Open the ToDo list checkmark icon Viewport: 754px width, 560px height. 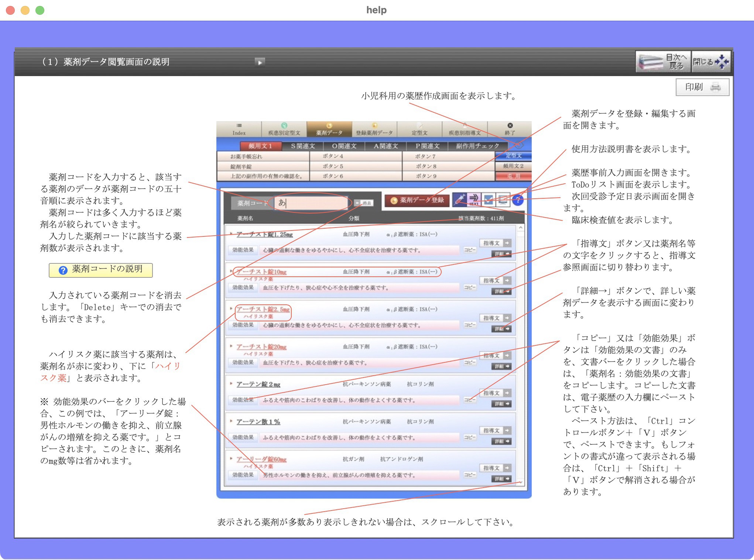tap(489, 200)
